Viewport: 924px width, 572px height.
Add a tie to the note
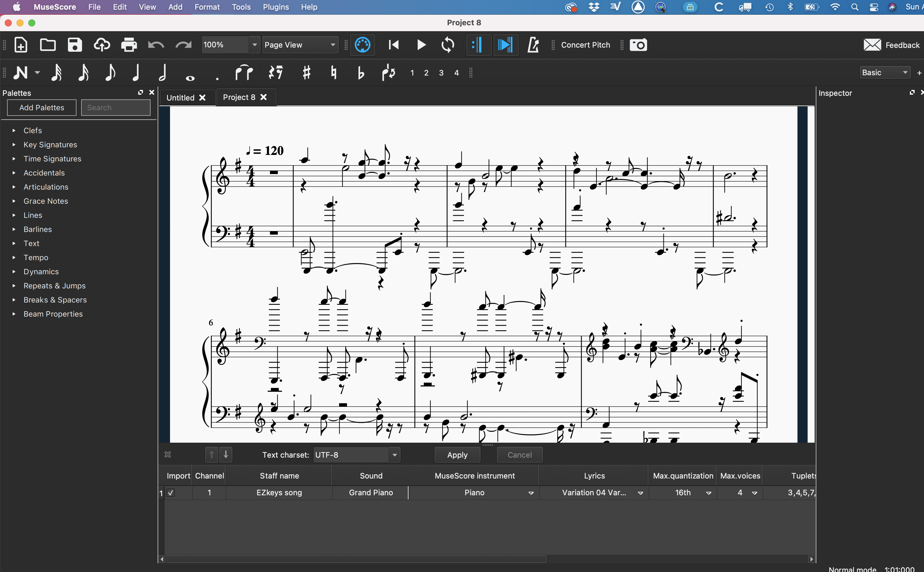pos(244,72)
